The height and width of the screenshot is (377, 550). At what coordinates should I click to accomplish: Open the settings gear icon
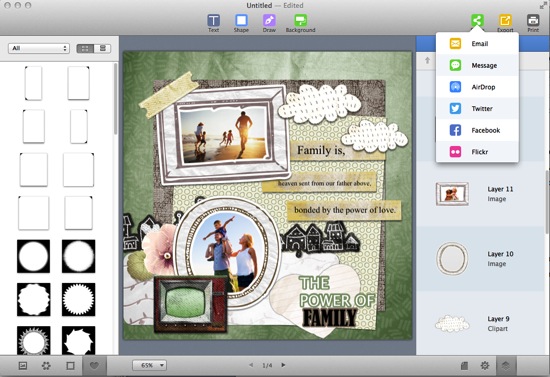pyautogui.click(x=485, y=366)
